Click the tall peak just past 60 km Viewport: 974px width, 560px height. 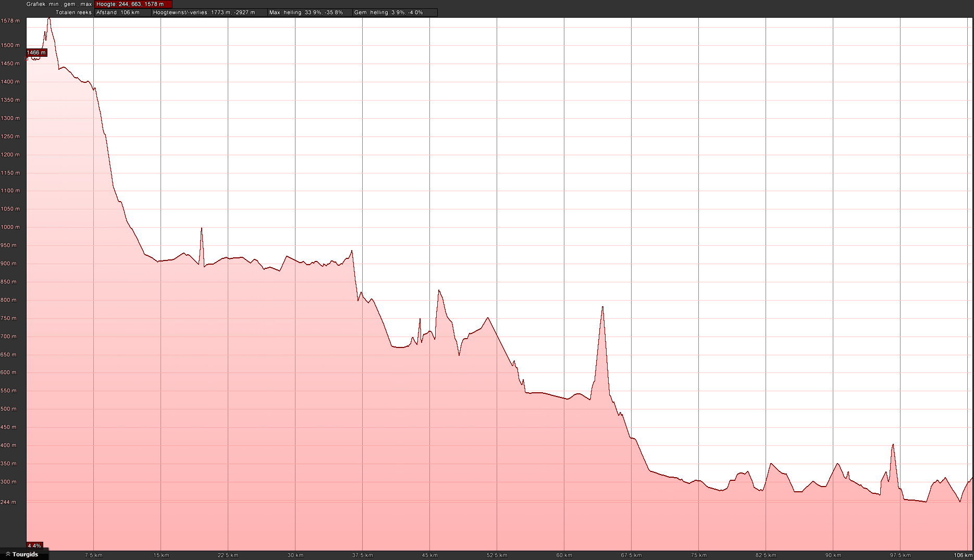click(602, 308)
